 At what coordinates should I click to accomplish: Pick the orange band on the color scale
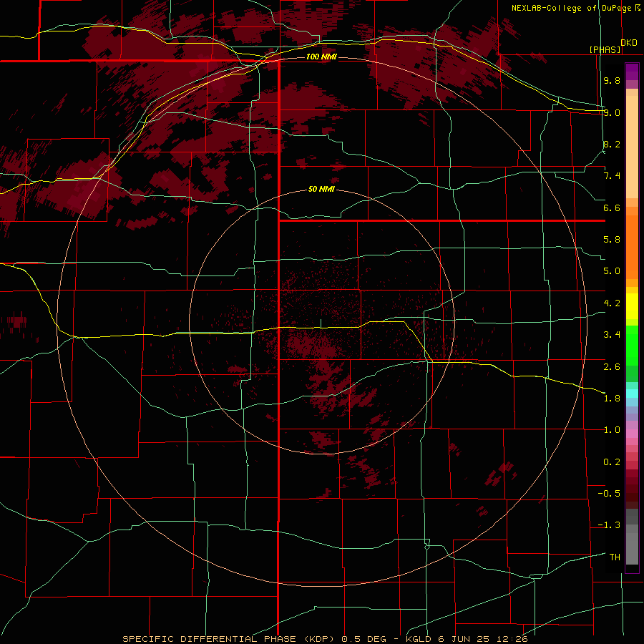click(632, 248)
